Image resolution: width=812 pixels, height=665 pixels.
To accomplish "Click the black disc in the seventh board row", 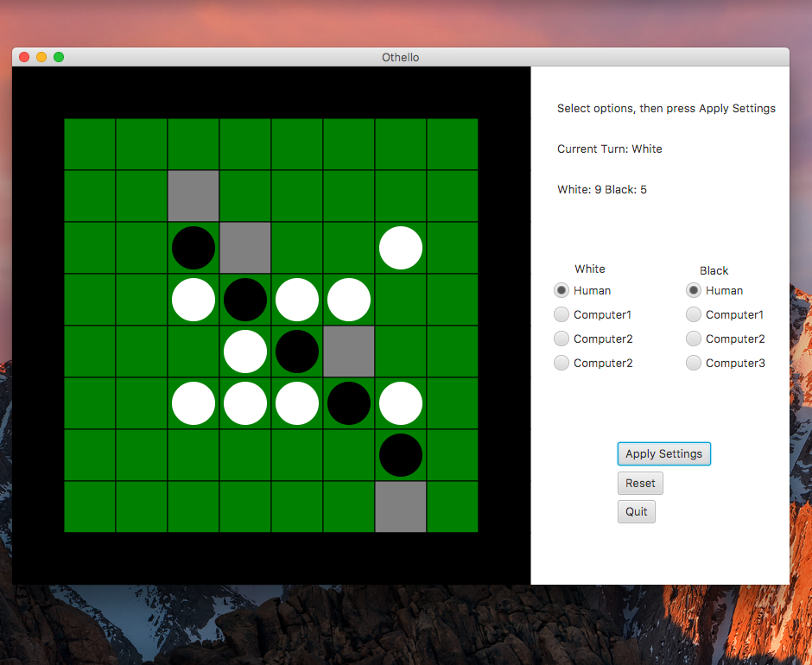I will (x=401, y=455).
